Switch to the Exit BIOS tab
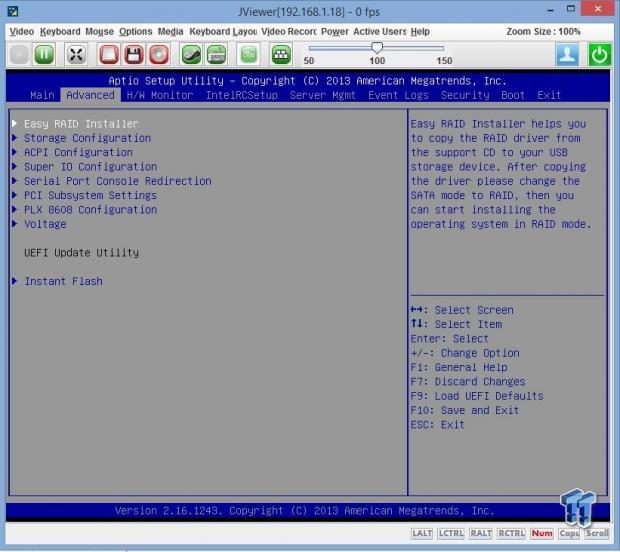 (549, 95)
